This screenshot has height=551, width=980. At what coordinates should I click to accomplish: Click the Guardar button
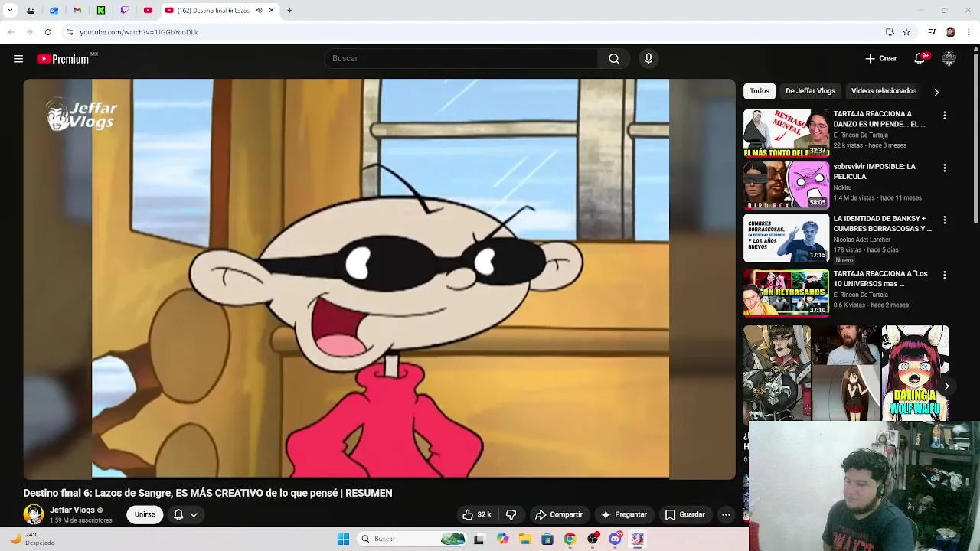point(685,515)
